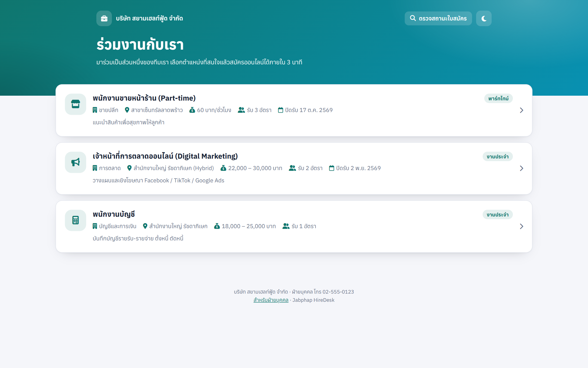Follow the สำหรับฝ่ายบุคคล footer link

click(x=271, y=300)
